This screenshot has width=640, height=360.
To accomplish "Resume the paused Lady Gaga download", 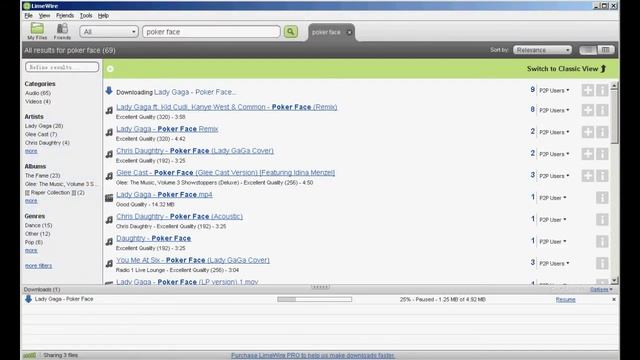I will (565, 300).
